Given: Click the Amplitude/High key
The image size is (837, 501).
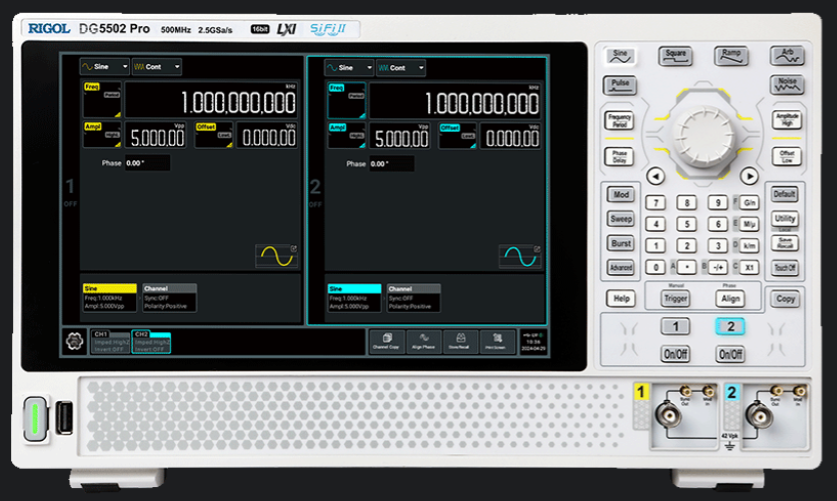Looking at the screenshot, I should coord(787,120).
